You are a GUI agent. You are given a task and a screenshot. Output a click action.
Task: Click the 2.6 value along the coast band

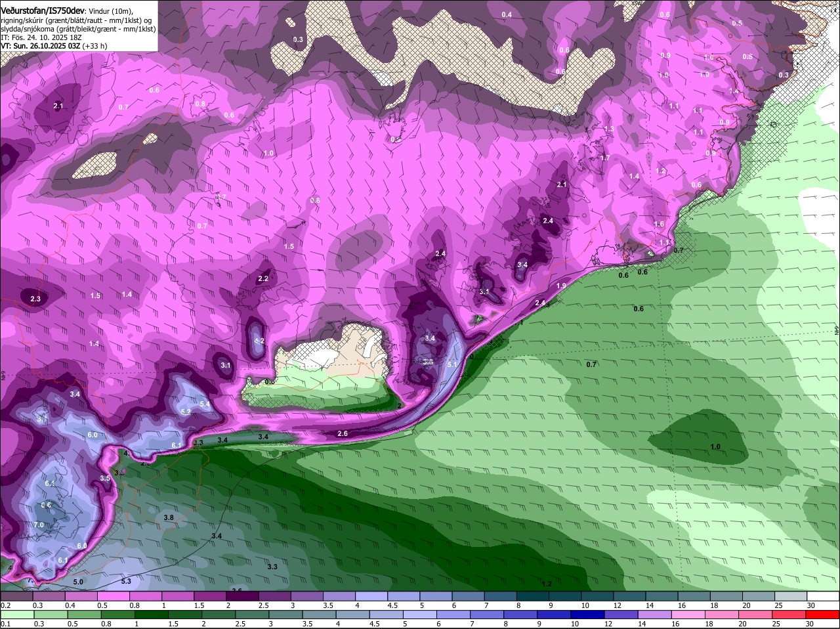343,433
